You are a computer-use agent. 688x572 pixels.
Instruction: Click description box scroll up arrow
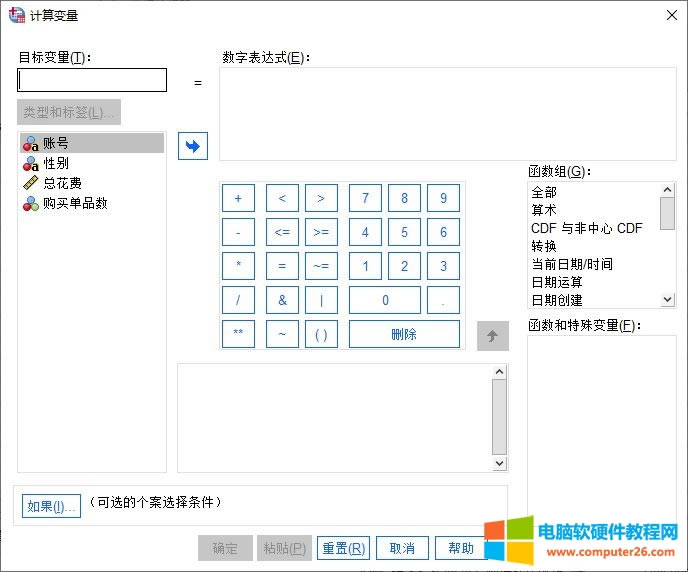coord(499,372)
